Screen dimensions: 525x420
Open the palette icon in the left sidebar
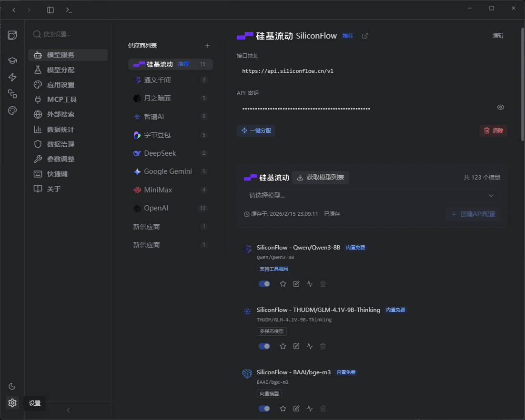(12, 110)
